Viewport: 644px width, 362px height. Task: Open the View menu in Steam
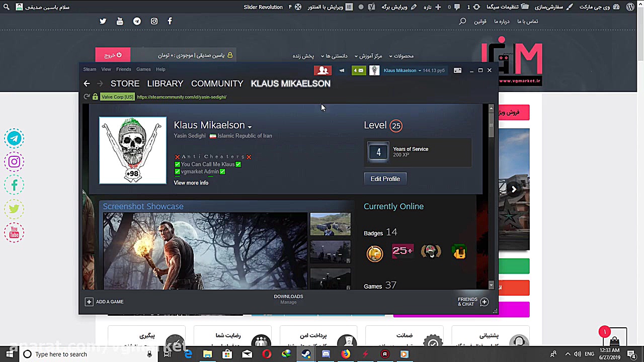(106, 69)
